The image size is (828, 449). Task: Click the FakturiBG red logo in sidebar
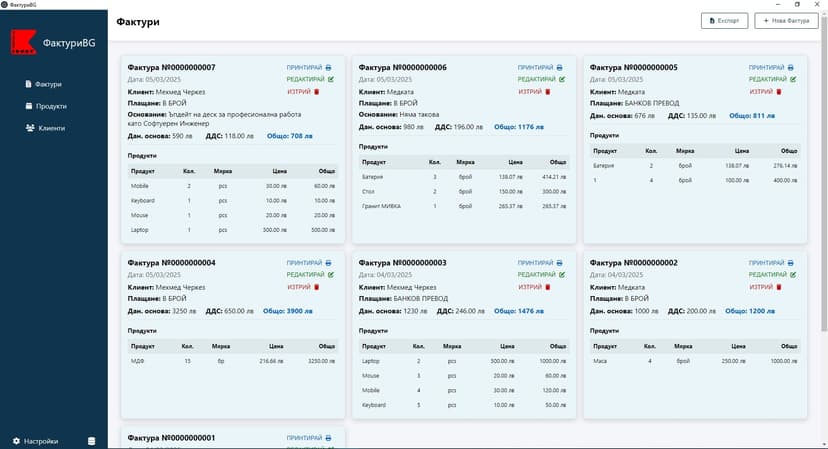(23, 41)
